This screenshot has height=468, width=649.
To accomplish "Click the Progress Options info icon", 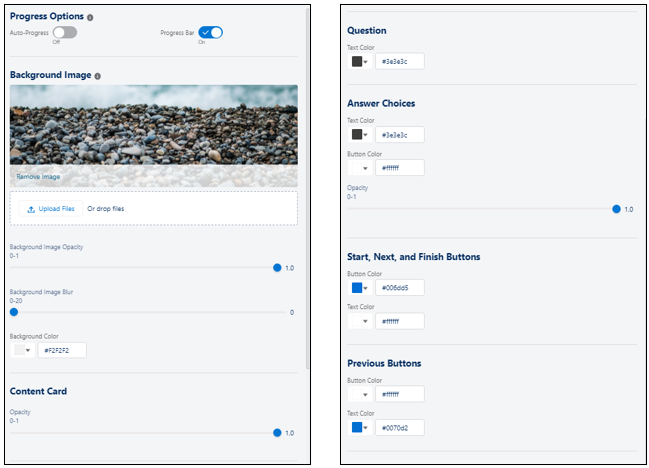I will point(90,17).
